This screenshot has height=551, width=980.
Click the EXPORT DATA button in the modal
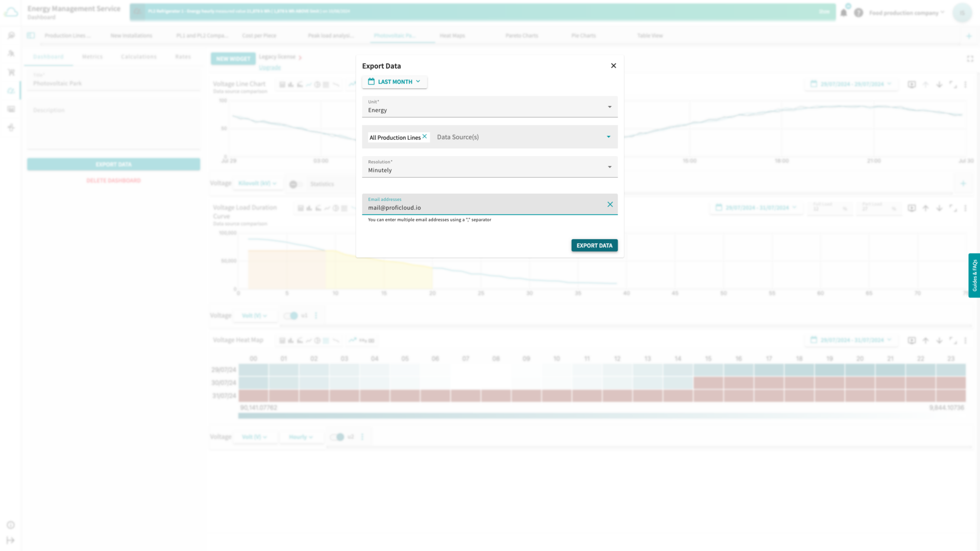594,245
